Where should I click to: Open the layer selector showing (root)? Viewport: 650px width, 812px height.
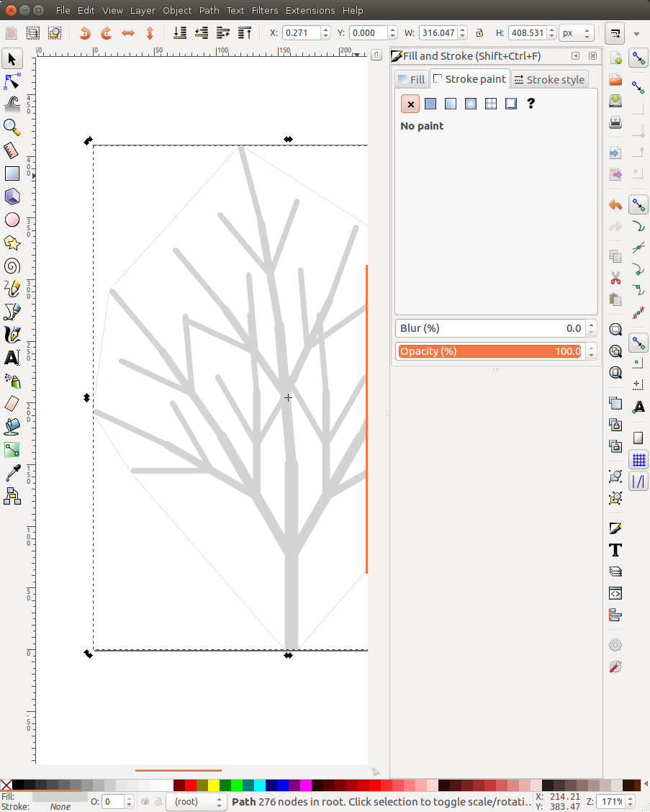coord(196,801)
